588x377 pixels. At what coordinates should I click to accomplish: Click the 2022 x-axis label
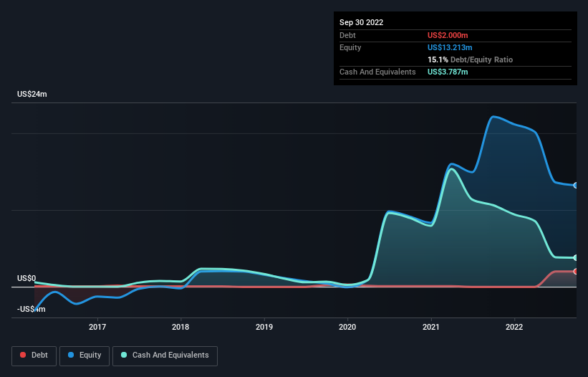(514, 327)
